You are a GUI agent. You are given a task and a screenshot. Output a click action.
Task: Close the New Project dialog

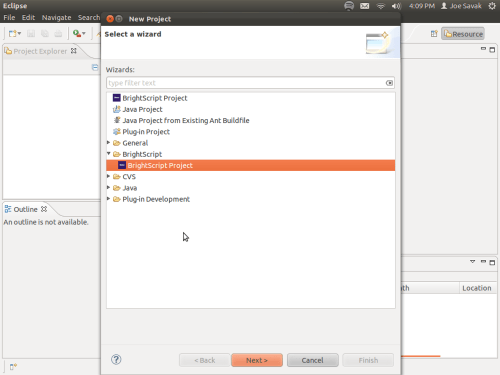110,19
